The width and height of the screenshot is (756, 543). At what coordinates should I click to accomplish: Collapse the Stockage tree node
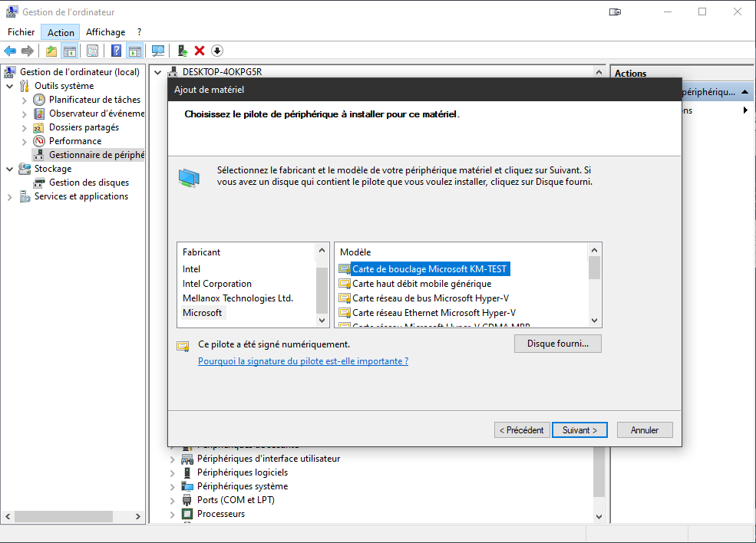tap(10, 169)
